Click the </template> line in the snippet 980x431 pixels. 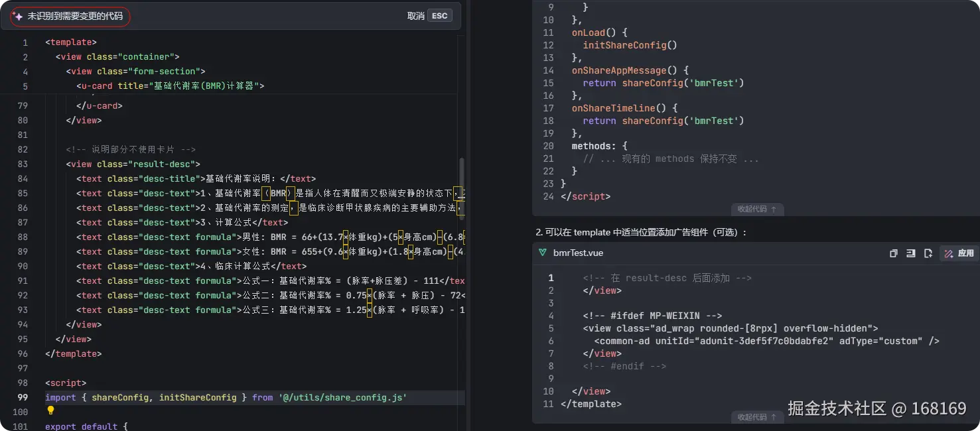[591, 404]
